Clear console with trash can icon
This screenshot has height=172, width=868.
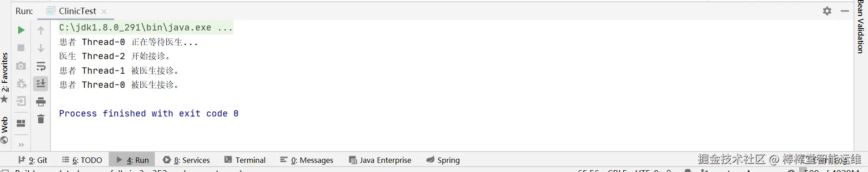[41, 119]
